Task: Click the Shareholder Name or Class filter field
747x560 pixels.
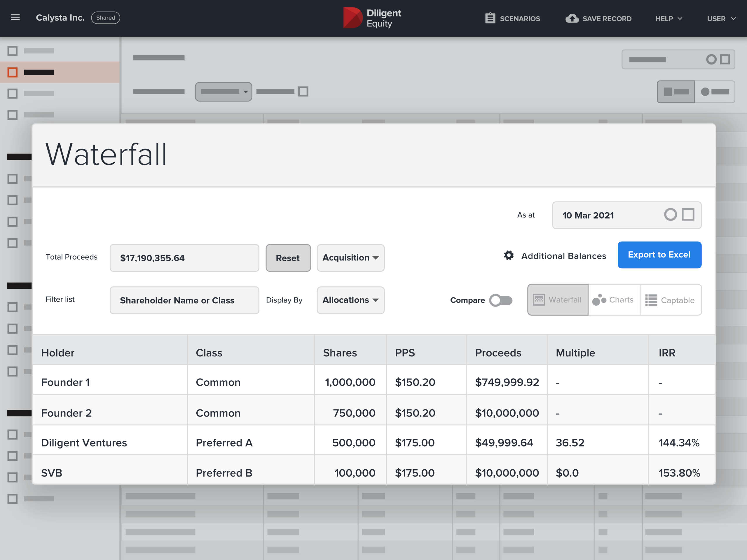Action: click(x=184, y=300)
